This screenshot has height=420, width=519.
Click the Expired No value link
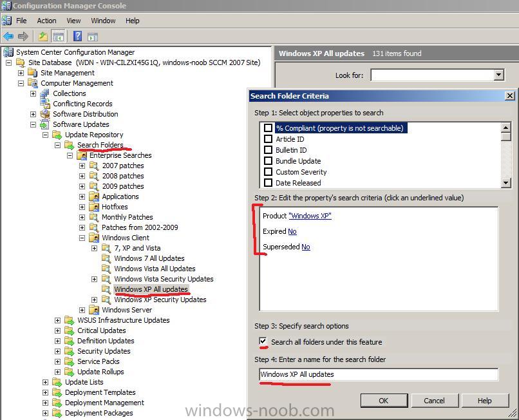click(x=292, y=231)
